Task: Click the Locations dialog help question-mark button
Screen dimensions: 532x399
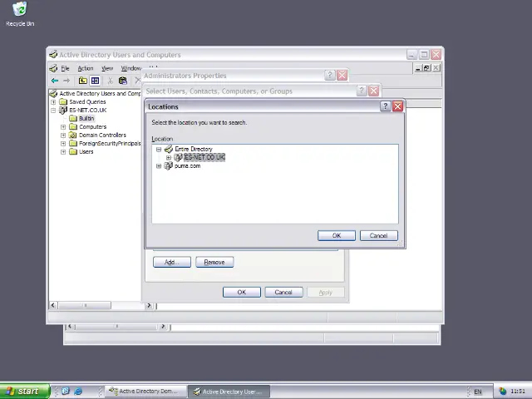Action: (385, 106)
